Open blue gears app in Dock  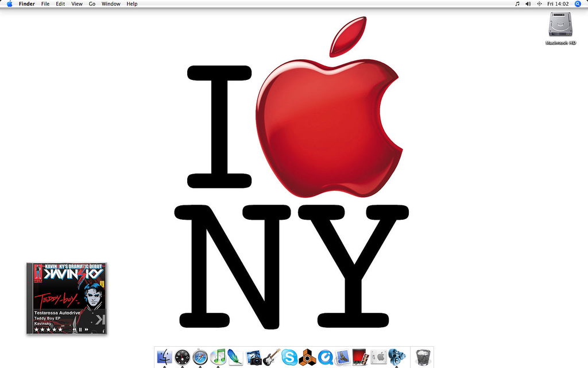[x=396, y=357]
